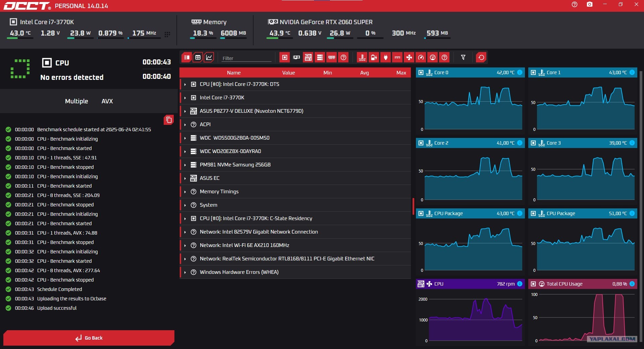Expand the WDC WD20EZBX drive group
644x349 pixels.
tap(185, 151)
